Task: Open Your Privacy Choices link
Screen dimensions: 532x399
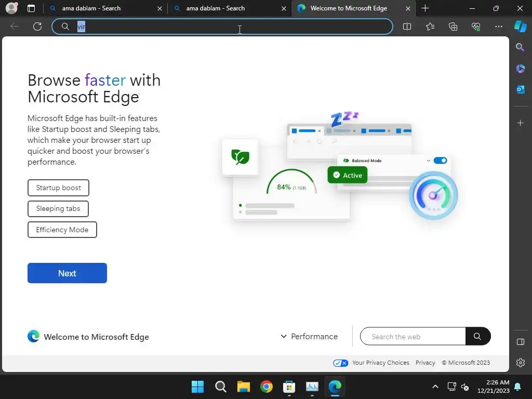Action: 381,363
